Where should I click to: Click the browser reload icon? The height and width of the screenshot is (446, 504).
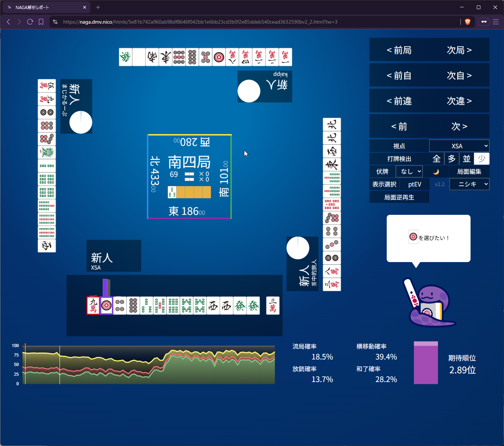click(30, 22)
